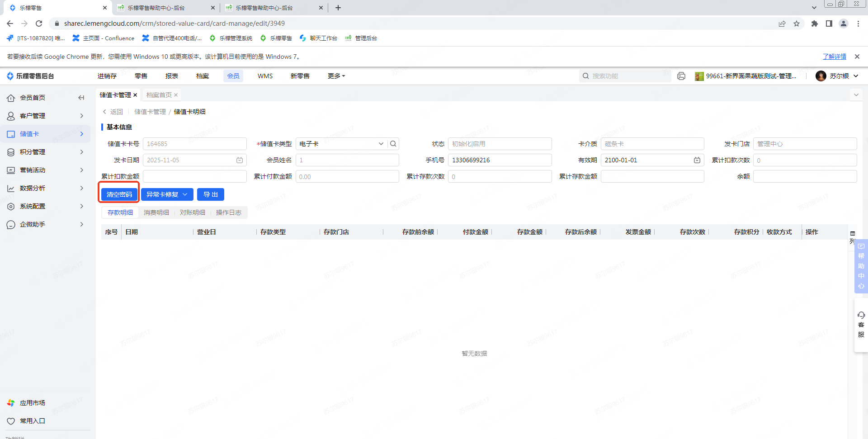Search card types with the magnifier icon
This screenshot has width=868, height=439.
point(393,144)
